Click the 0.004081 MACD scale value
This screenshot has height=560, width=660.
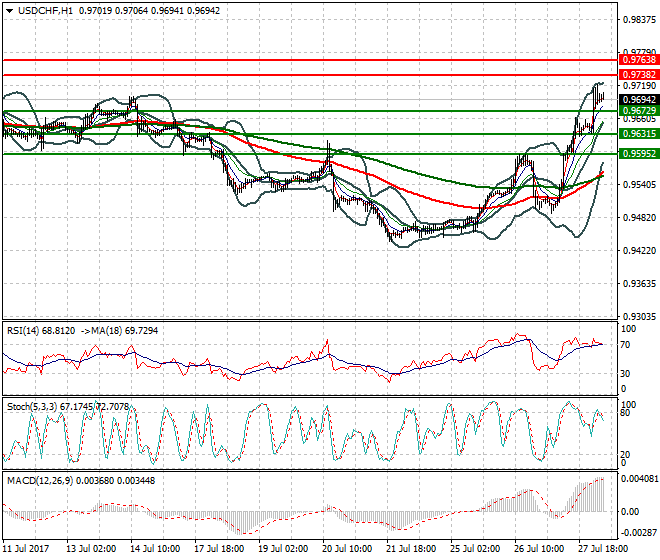tap(640, 479)
